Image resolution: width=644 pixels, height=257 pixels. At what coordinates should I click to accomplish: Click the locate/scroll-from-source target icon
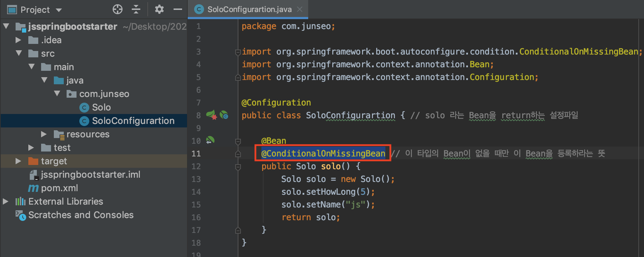click(x=118, y=10)
